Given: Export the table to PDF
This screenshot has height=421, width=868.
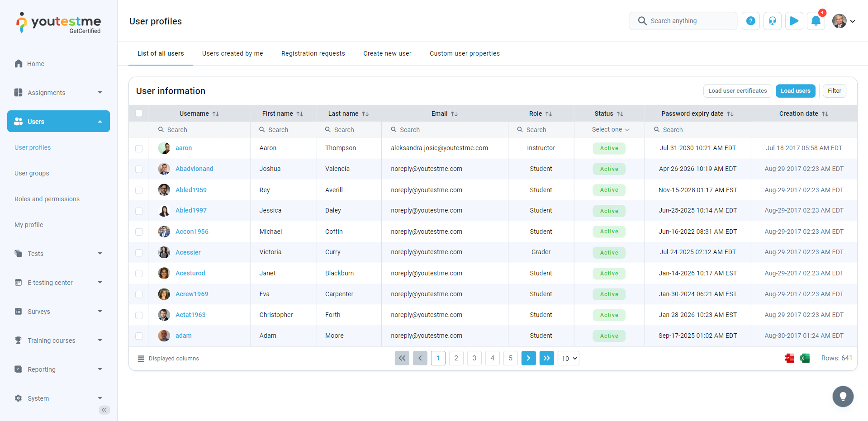Looking at the screenshot, I should 789,359.
